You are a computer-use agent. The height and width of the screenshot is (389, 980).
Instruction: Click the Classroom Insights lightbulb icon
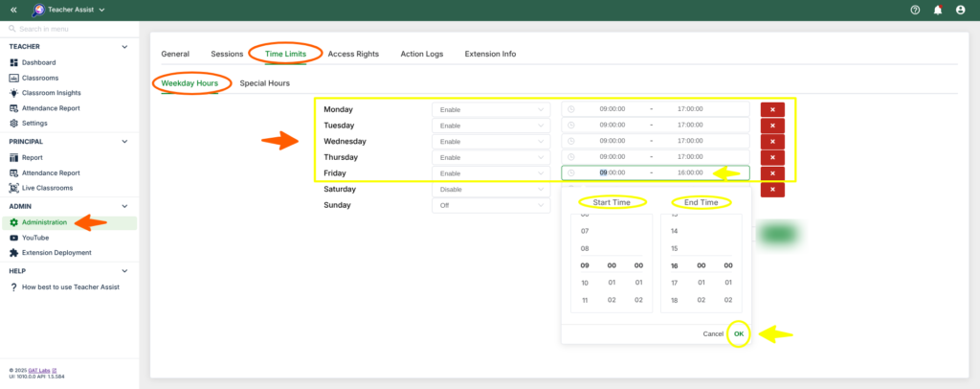(13, 93)
